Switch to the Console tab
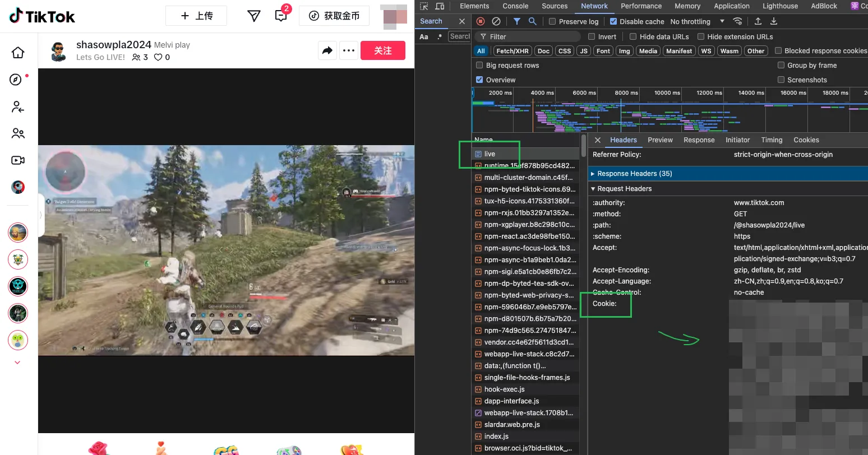This screenshot has width=868, height=455. click(x=515, y=6)
